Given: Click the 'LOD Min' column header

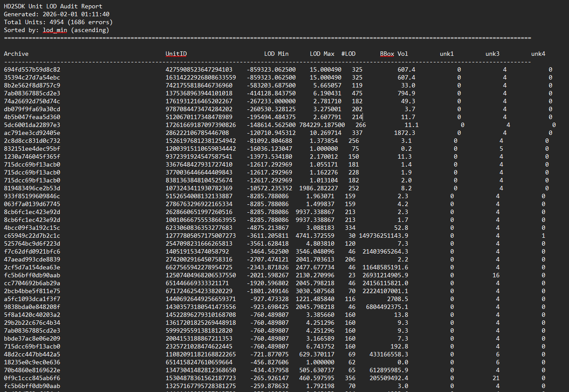Looking at the screenshot, I should [276, 54].
